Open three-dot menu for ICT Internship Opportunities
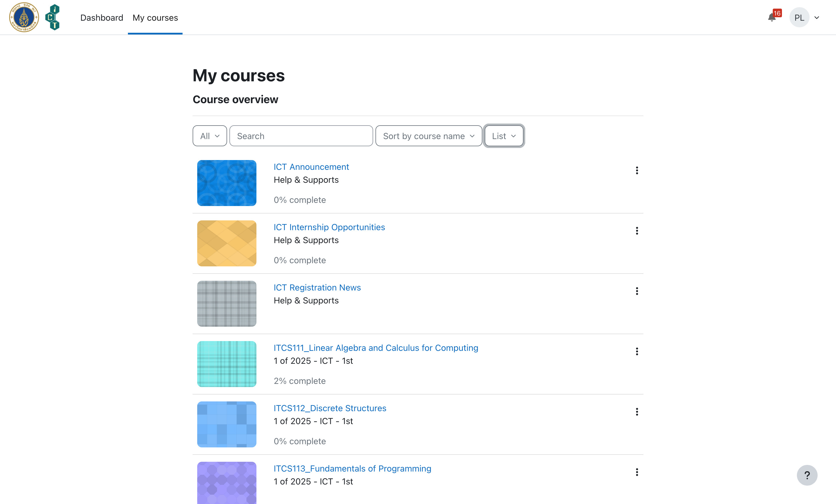The width and height of the screenshot is (836, 504). pyautogui.click(x=637, y=231)
